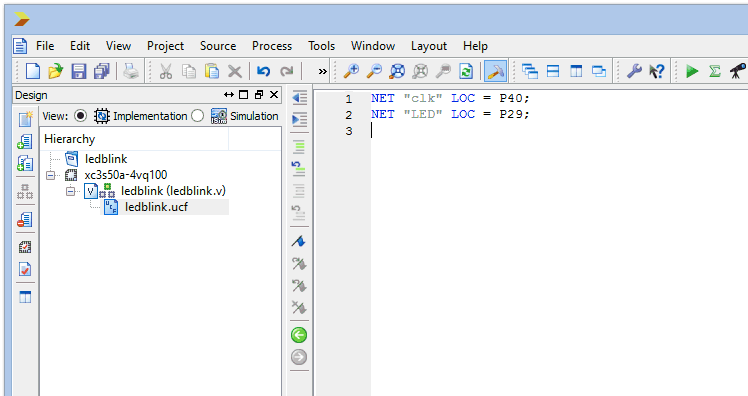Image resolution: width=748 pixels, height=396 pixels.
Task: Click the Redo arrow icon
Action: pyautogui.click(x=286, y=71)
